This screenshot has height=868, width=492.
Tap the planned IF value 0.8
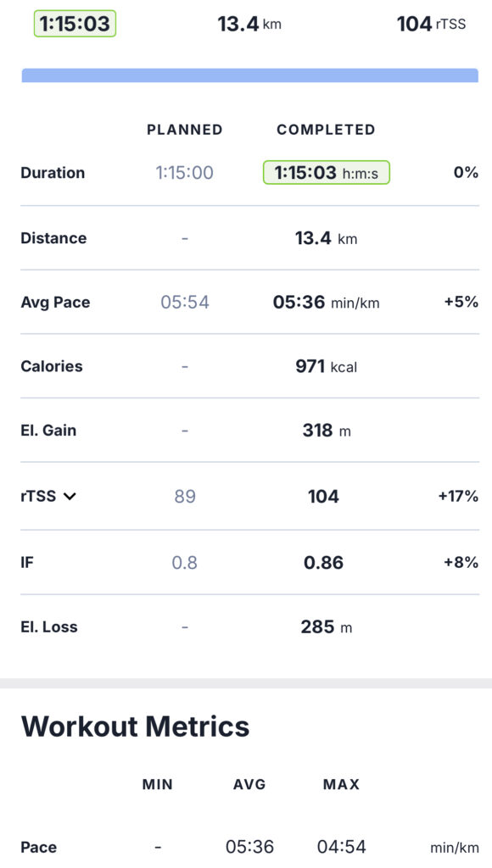[x=185, y=563]
